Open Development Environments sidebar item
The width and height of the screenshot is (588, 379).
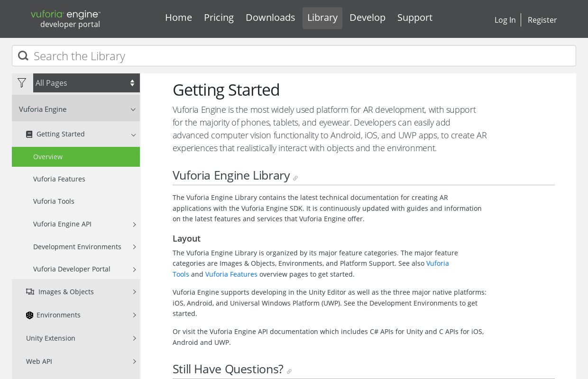77,247
